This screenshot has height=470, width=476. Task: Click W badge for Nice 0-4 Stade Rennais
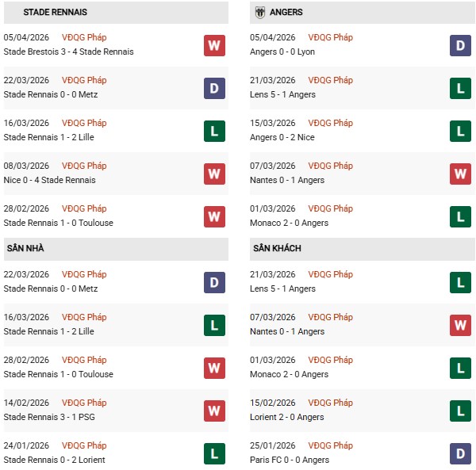click(214, 174)
